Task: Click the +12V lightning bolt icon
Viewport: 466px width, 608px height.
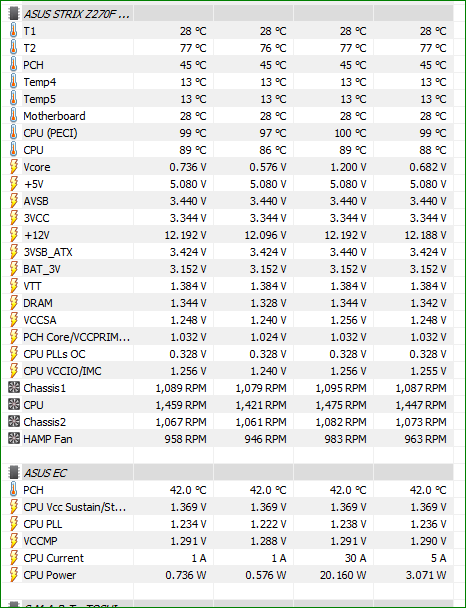Action: coord(14,235)
